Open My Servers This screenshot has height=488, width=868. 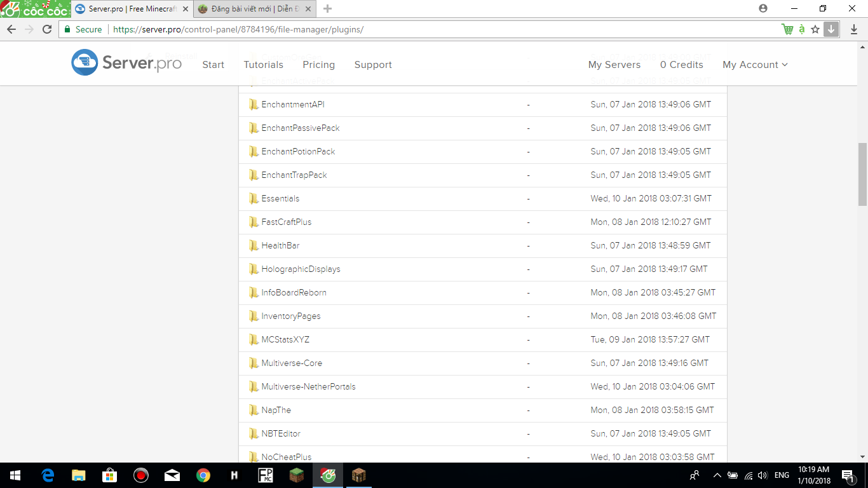[x=614, y=65]
